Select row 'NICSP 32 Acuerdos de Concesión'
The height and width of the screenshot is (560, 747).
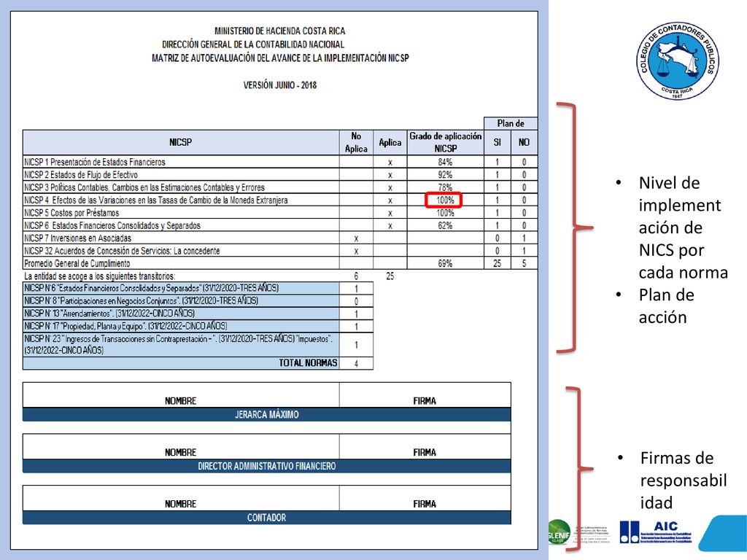tap(280, 251)
